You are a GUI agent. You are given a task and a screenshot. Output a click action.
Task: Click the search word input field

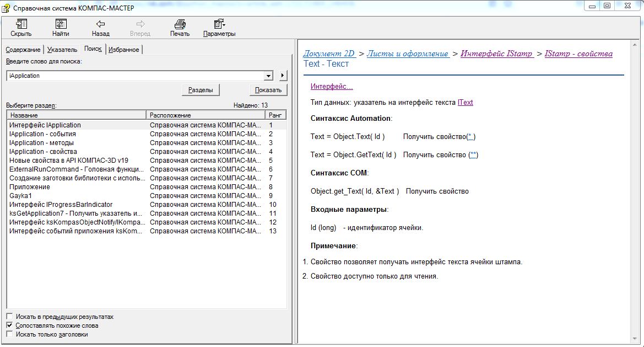(x=136, y=76)
